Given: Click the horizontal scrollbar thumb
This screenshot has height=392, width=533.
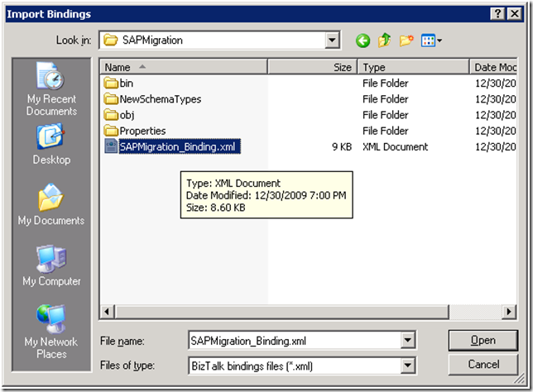Looking at the screenshot, I should pos(281,311).
